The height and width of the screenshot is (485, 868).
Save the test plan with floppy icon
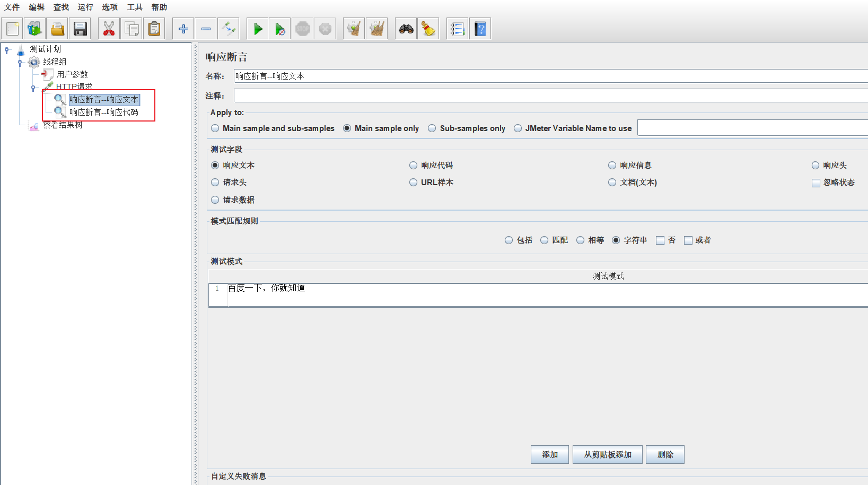point(80,29)
